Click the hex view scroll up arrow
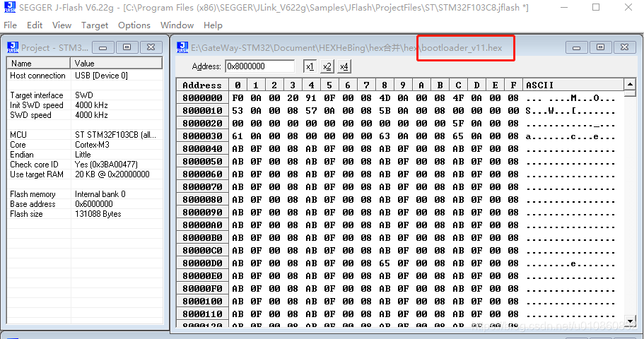The image size is (644, 339). (630, 85)
